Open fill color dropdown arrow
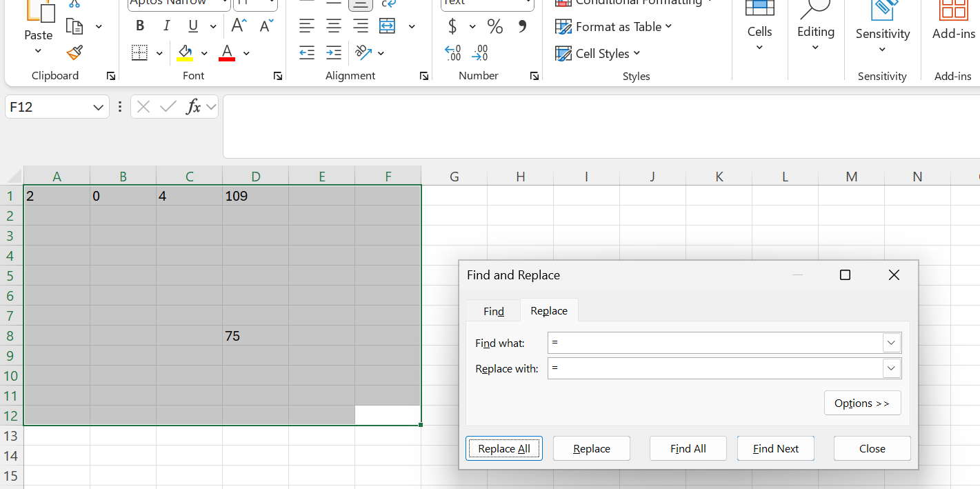This screenshot has height=489, width=980. tap(204, 53)
